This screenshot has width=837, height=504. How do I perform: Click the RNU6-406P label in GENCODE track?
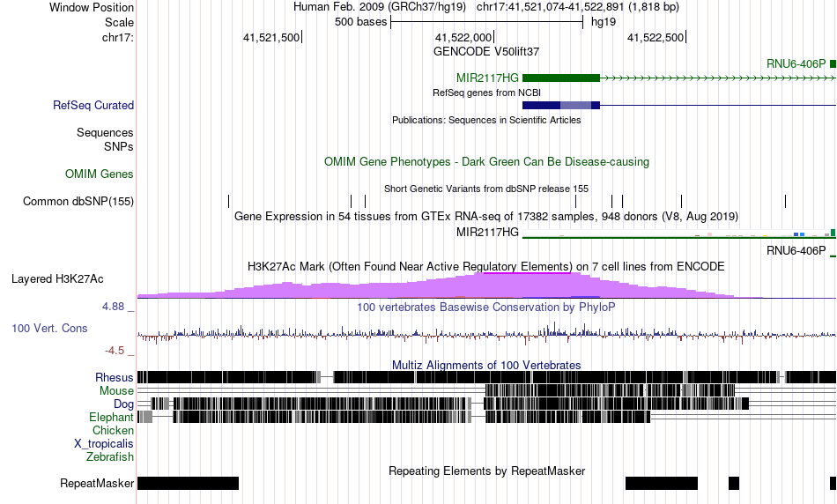796,64
